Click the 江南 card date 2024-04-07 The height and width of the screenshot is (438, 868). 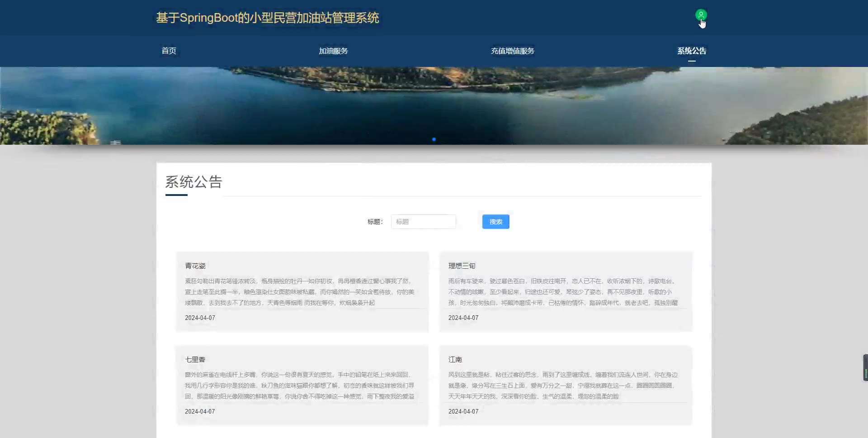pos(463,411)
